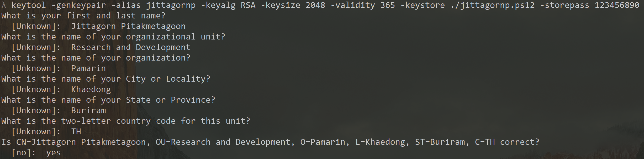Click the name answer Jittagorn Pitakmetagoon
This screenshot has height=159, width=644.
[x=128, y=26]
